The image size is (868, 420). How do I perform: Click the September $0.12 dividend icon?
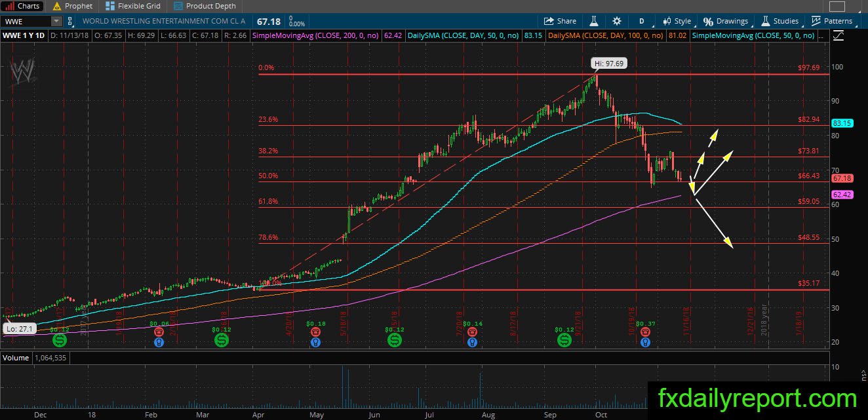click(x=564, y=340)
